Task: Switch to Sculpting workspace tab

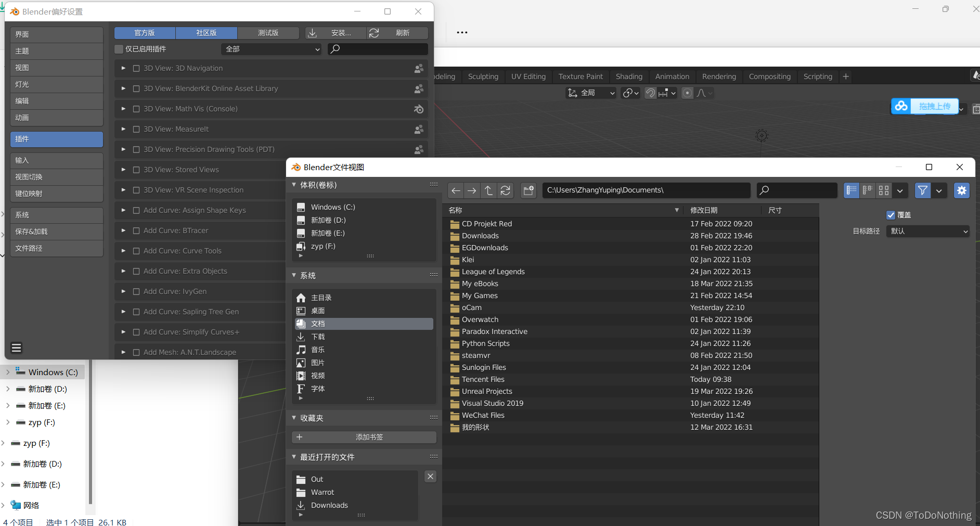Action: [483, 76]
